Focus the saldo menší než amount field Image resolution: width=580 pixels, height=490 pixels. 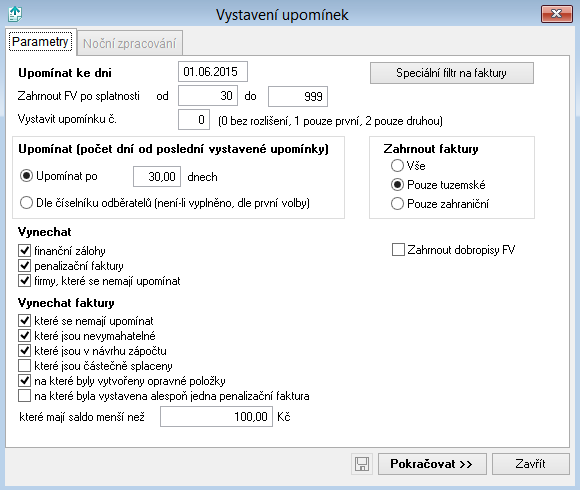tap(216, 416)
